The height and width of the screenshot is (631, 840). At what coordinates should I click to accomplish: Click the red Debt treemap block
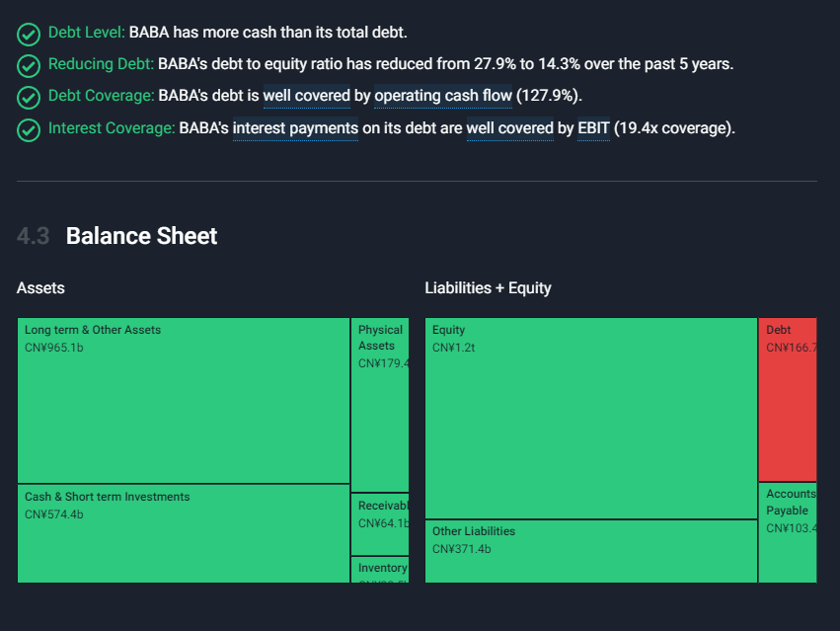tap(787, 399)
